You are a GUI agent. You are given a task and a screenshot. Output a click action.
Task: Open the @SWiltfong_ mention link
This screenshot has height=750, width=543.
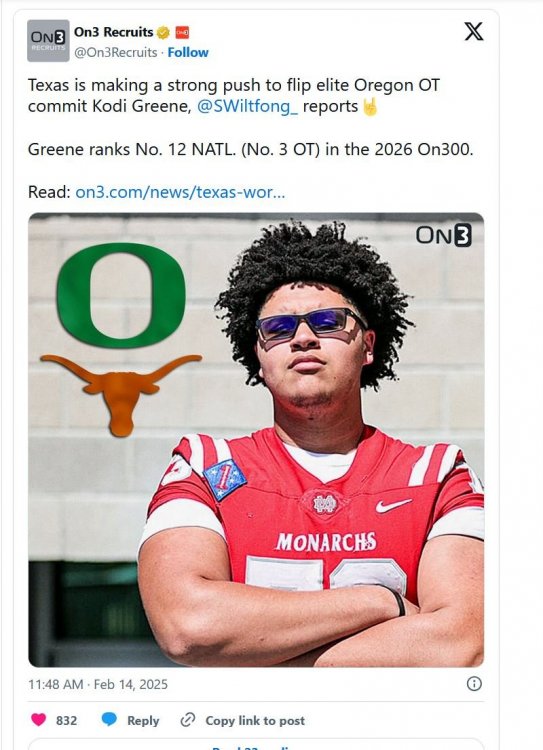pos(247,106)
